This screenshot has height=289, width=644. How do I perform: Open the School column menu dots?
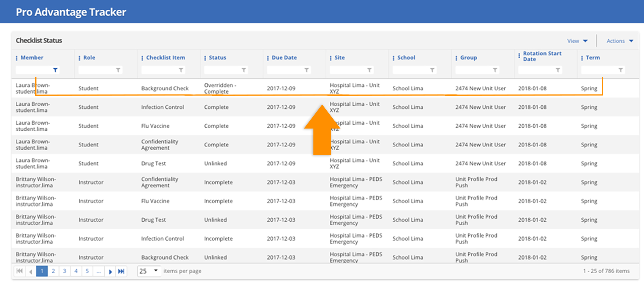pos(393,58)
